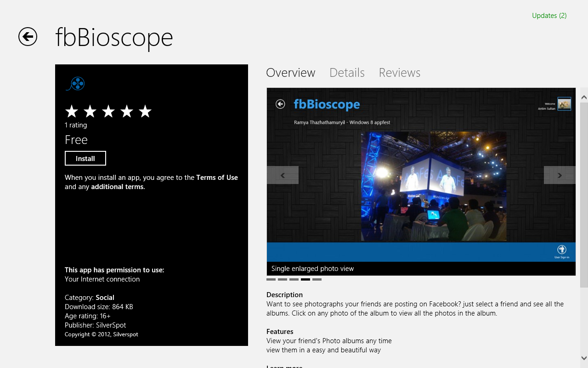Viewport: 588px width, 368px height.
Task: Open the Terms of Use link
Action: [x=217, y=178]
